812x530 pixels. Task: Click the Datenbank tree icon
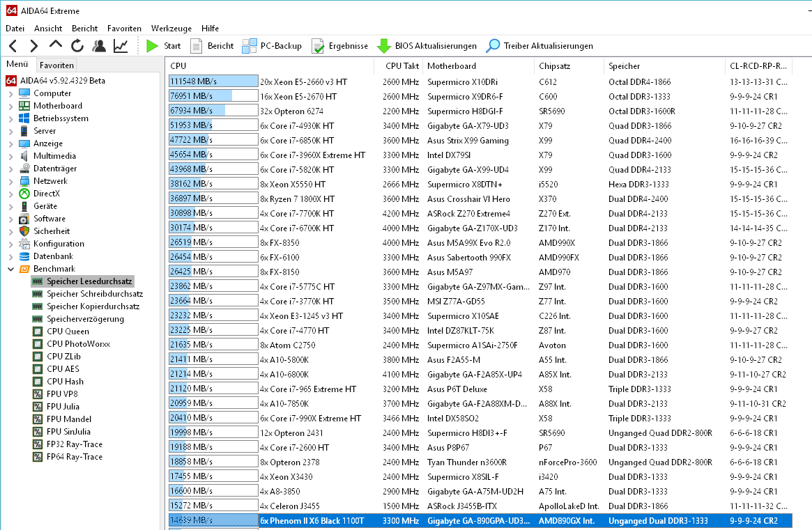24,256
